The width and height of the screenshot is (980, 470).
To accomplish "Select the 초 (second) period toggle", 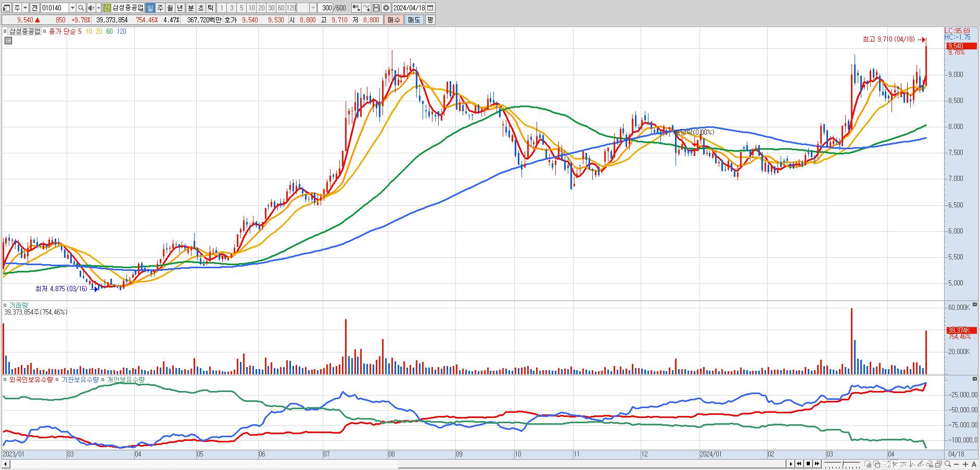I will tap(200, 8).
